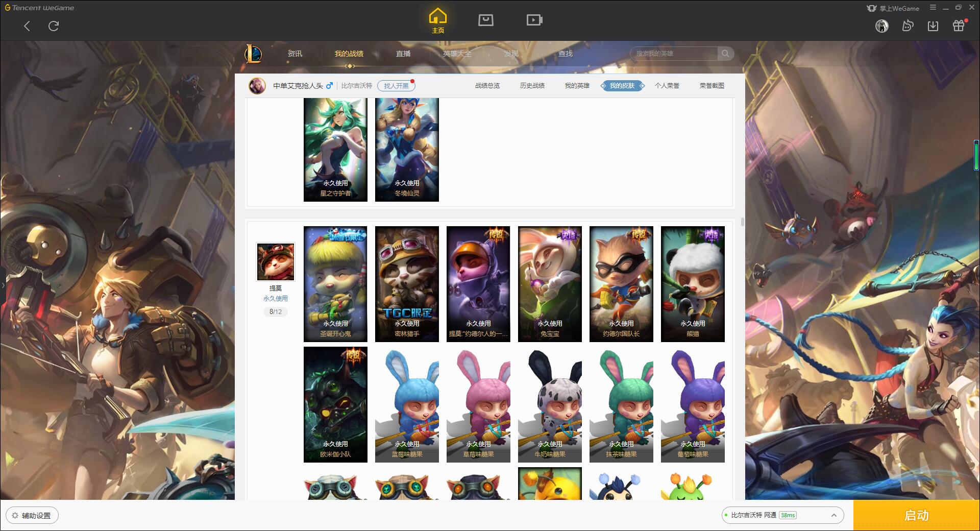Open the 蓝莓味糖果 chroma card
The width and height of the screenshot is (980, 531).
[407, 404]
